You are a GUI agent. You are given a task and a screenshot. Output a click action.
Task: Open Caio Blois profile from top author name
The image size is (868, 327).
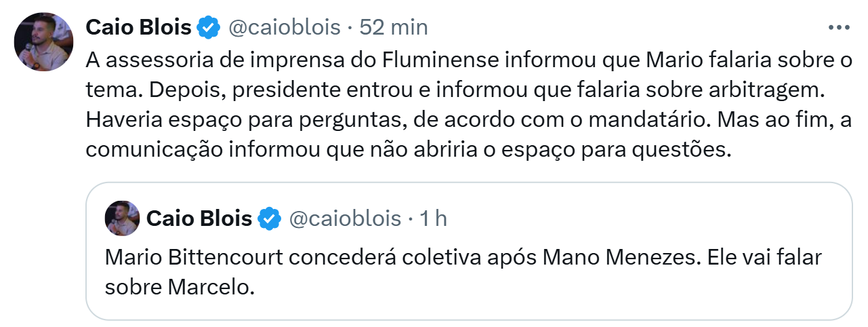tap(138, 27)
